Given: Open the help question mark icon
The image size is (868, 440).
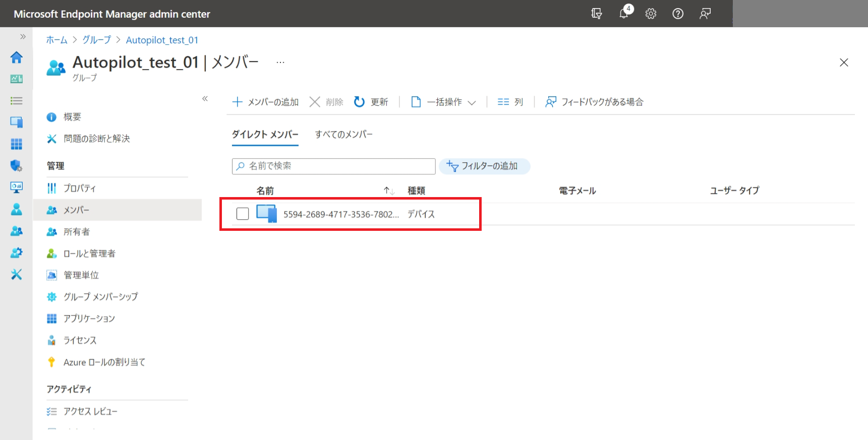Looking at the screenshot, I should coord(678,14).
